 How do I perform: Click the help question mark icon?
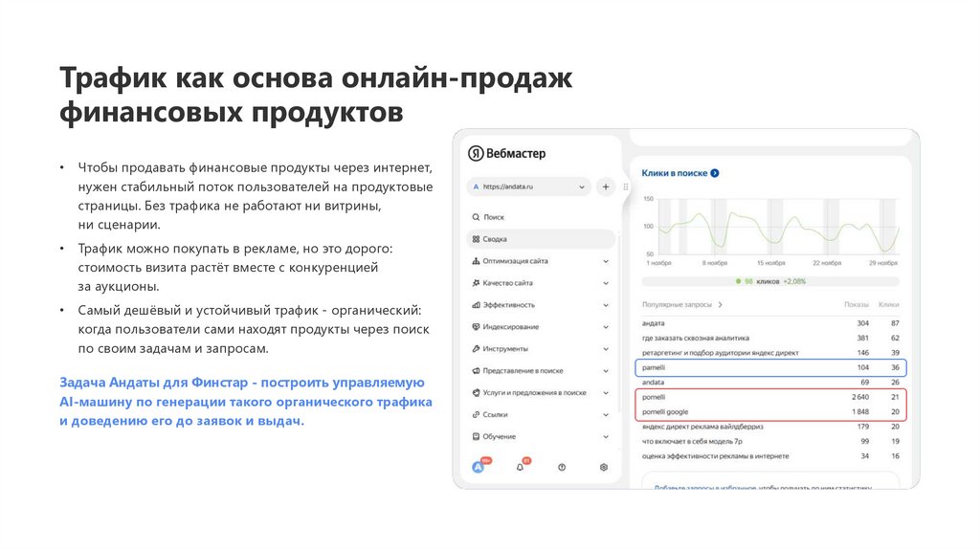(x=562, y=467)
